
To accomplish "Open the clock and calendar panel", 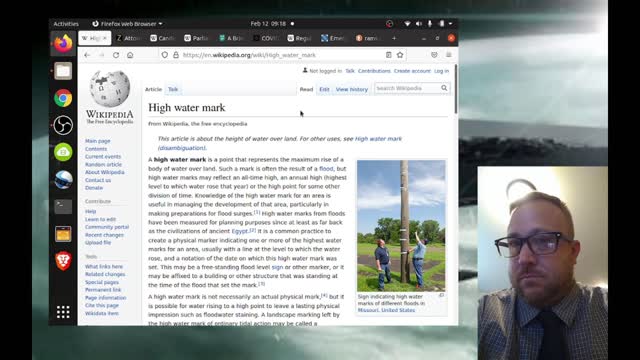I will click(x=268, y=24).
